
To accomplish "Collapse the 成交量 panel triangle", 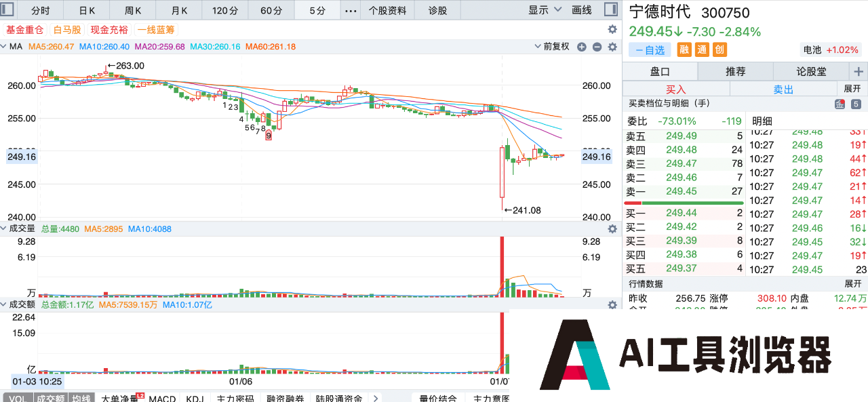I will click(x=3, y=229).
